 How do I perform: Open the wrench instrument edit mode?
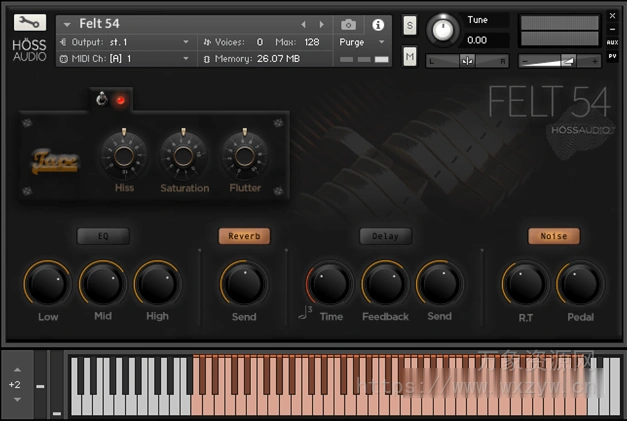click(x=30, y=23)
